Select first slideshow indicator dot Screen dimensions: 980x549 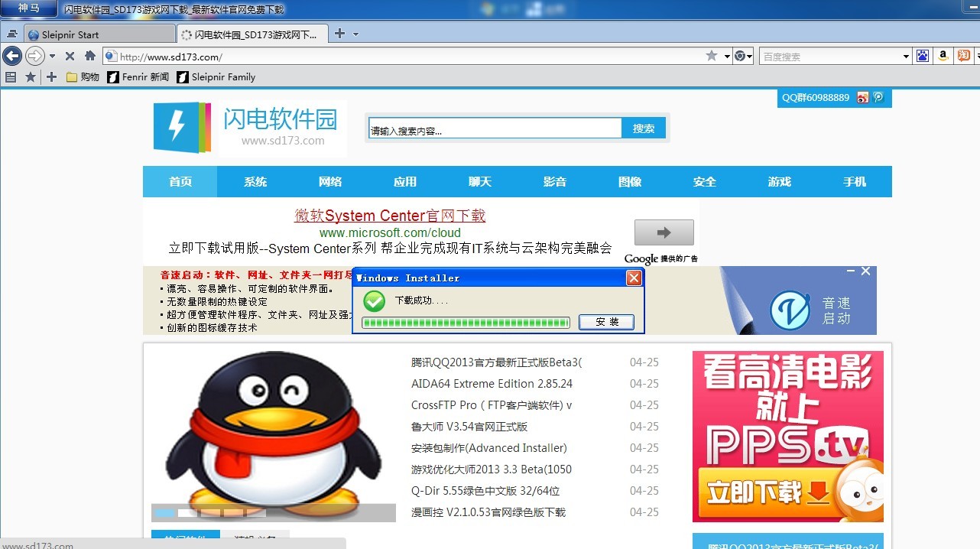tap(164, 512)
